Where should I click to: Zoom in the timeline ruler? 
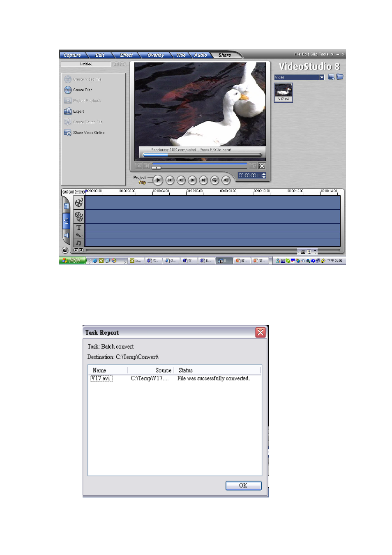tap(83, 192)
